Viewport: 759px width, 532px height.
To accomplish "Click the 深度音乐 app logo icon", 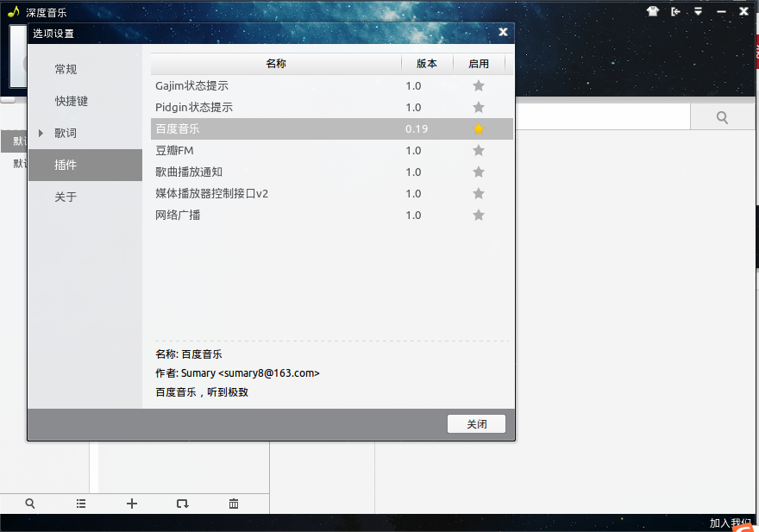I will click(x=14, y=11).
